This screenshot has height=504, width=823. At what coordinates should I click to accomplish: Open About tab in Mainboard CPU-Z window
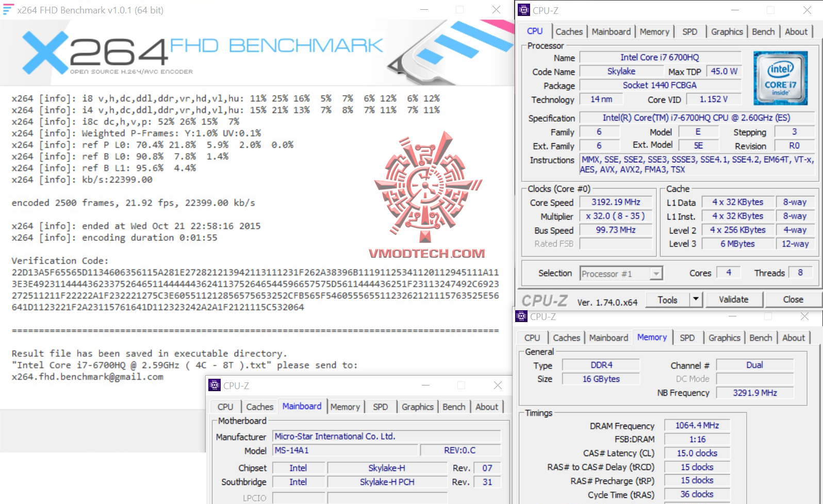click(x=487, y=407)
